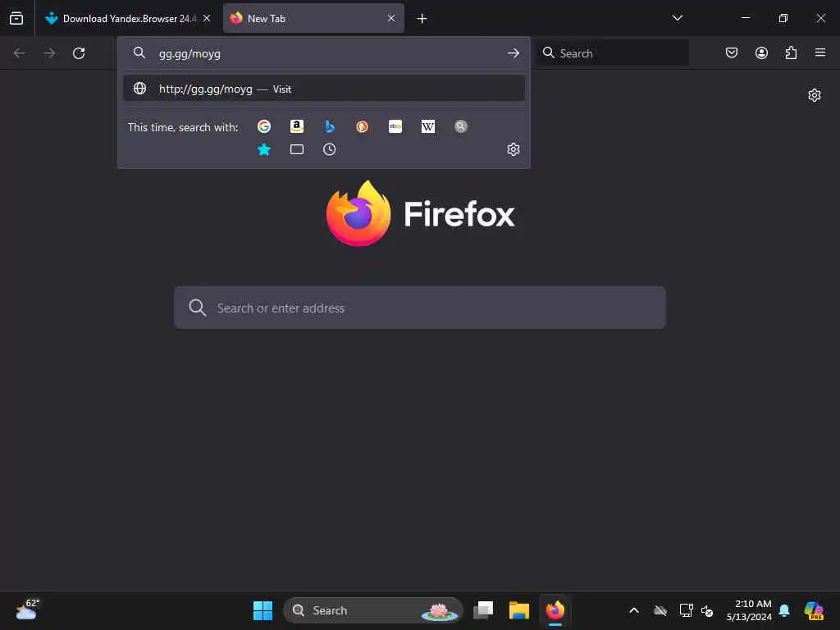Open Firefox View tab list icon
This screenshot has height=630, width=840.
[x=16, y=18]
